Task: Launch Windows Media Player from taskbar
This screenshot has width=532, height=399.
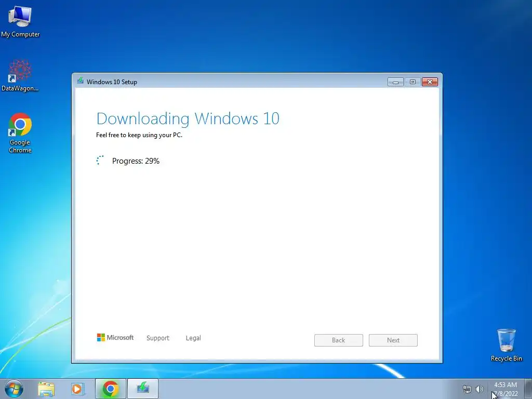Action: click(x=78, y=389)
